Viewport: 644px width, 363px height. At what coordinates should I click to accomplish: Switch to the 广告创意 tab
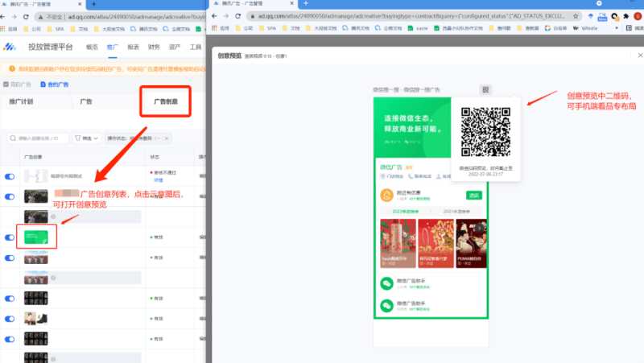pos(166,101)
